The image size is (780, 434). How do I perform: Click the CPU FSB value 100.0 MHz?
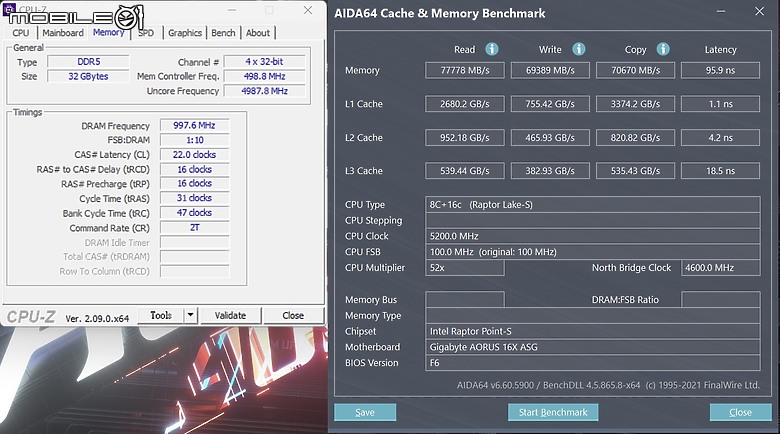[x=592, y=252]
